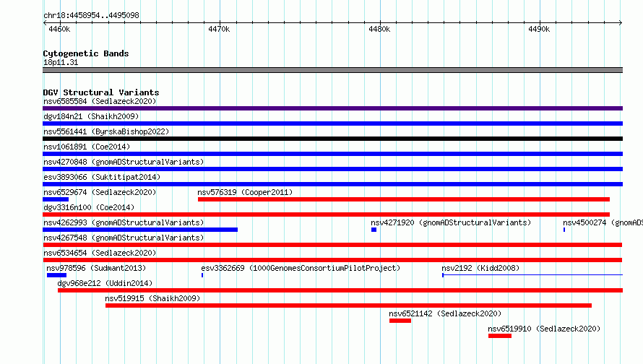This screenshot has width=643, height=364.
Task: Open esv3362669 1000GenomesConsortiumPilotProject label
Action: 301,268
